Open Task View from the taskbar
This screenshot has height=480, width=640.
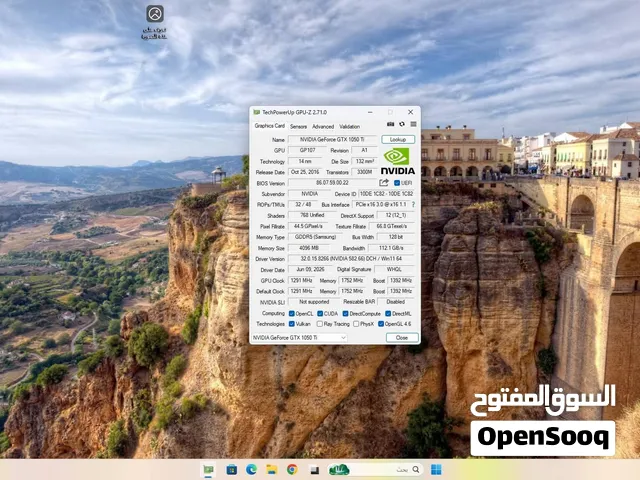pyautogui.click(x=314, y=470)
